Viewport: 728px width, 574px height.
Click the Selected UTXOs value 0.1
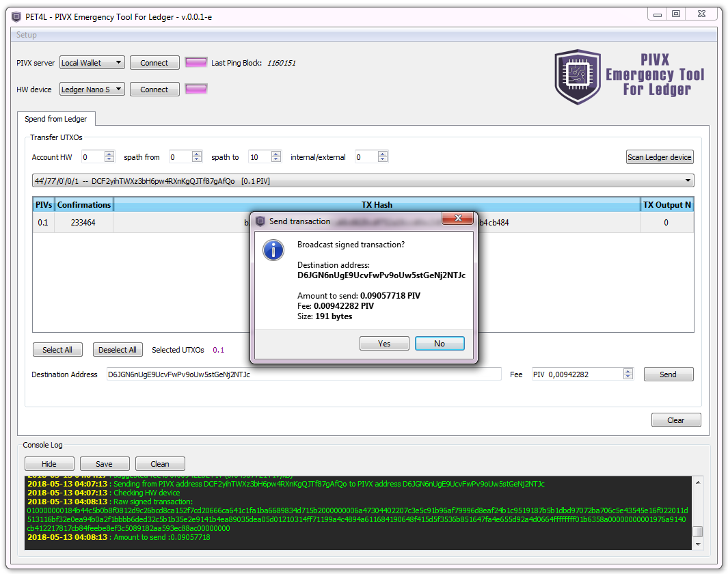(x=218, y=350)
